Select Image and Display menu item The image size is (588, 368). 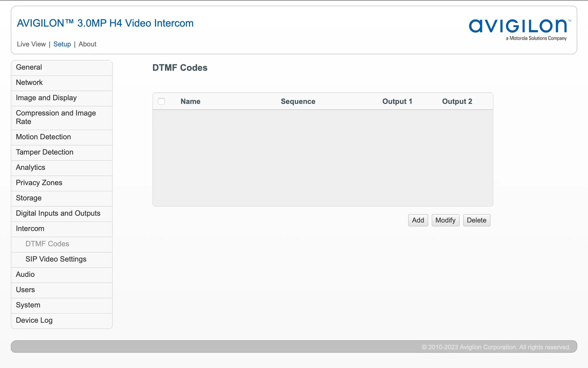click(x=62, y=98)
